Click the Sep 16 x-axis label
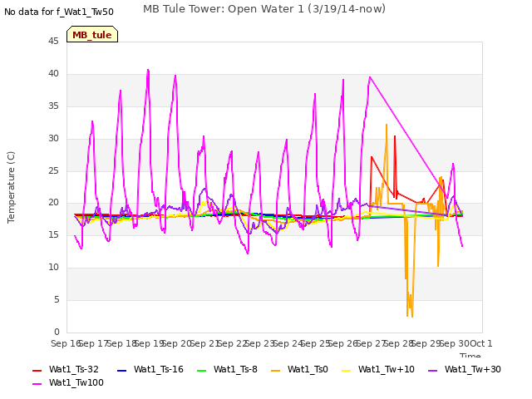532x399 pixels. tap(66, 343)
